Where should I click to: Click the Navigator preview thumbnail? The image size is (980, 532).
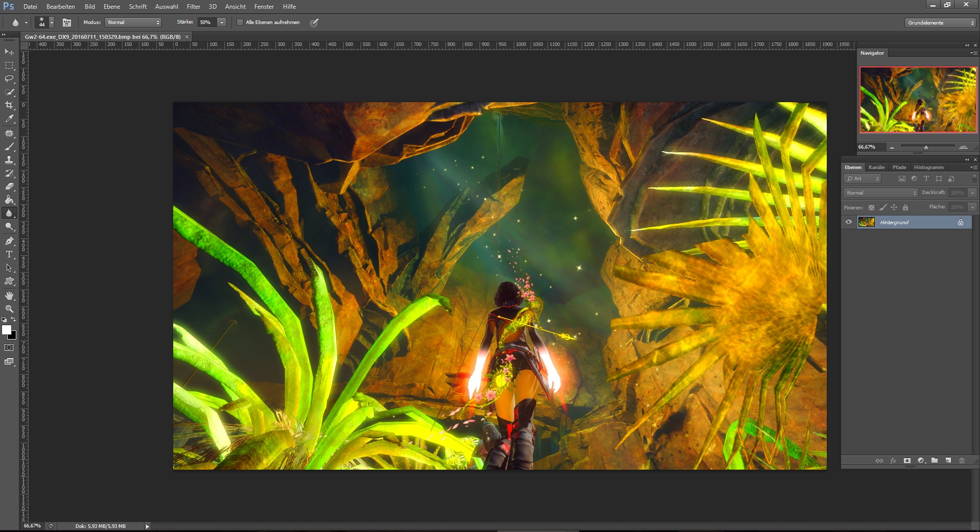pos(918,100)
